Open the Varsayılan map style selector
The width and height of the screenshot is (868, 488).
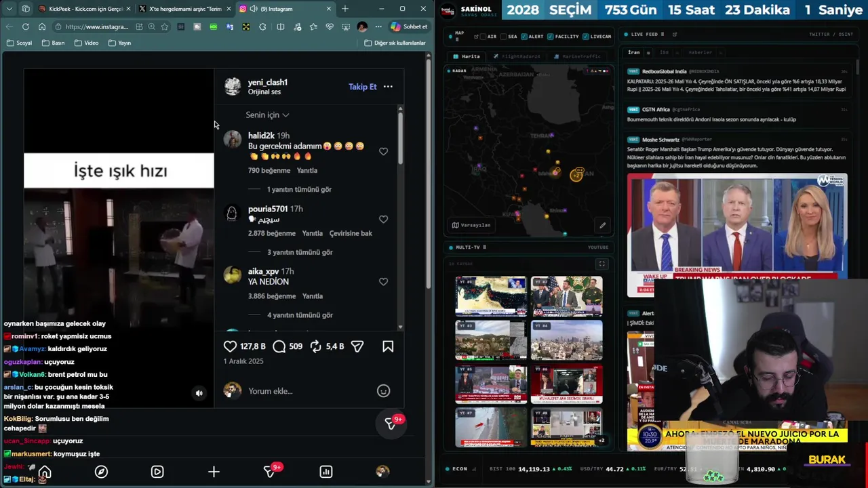471,225
